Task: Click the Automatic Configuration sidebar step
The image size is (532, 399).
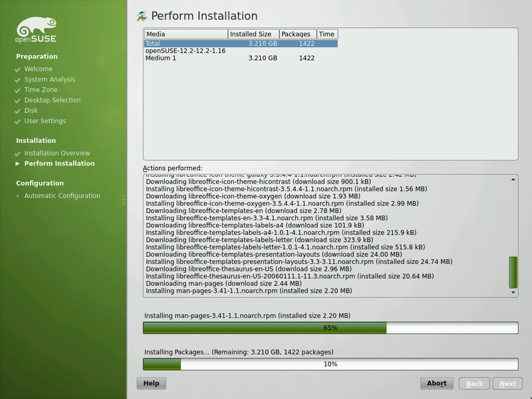Action: (62, 196)
